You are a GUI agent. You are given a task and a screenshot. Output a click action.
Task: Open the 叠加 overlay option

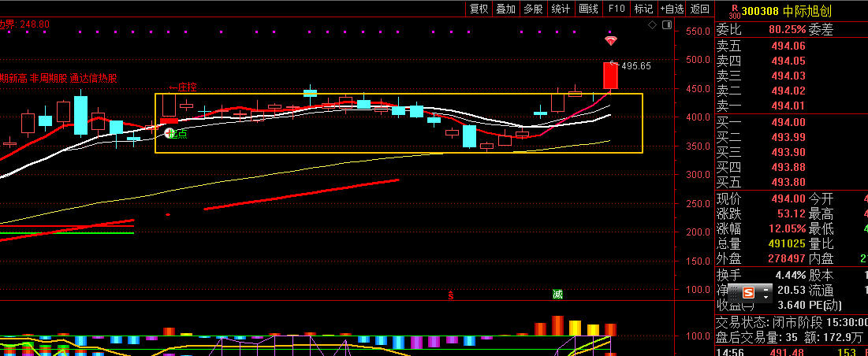pos(506,9)
